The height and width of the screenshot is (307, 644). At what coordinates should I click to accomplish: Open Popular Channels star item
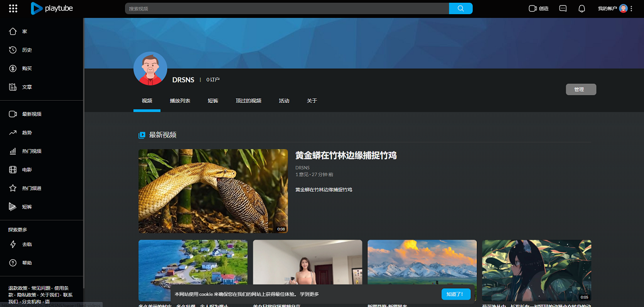pos(31,188)
